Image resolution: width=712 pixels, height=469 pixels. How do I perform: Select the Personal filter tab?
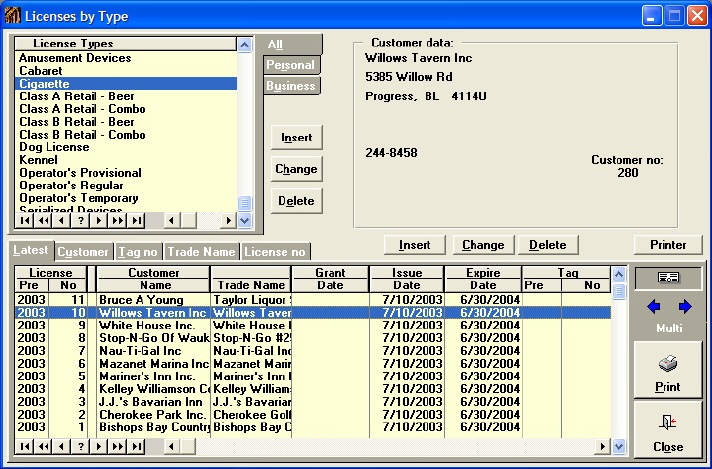pyautogui.click(x=290, y=65)
